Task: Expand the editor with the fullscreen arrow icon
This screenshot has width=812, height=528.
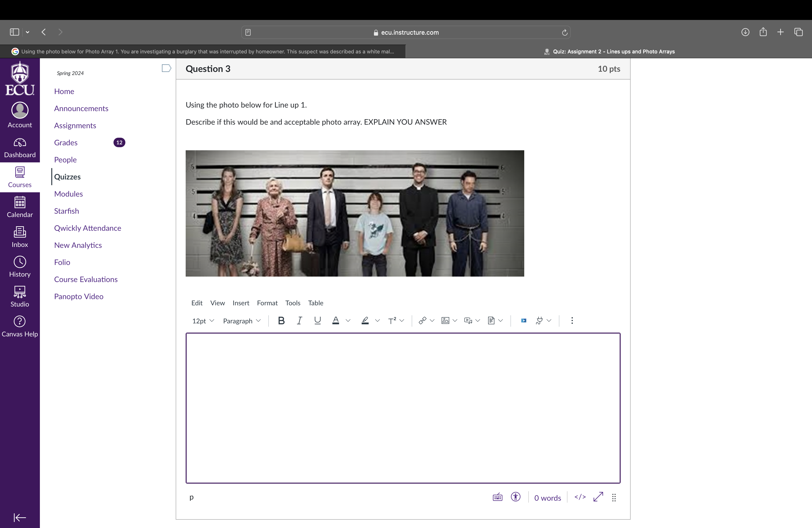Action: pyautogui.click(x=598, y=497)
